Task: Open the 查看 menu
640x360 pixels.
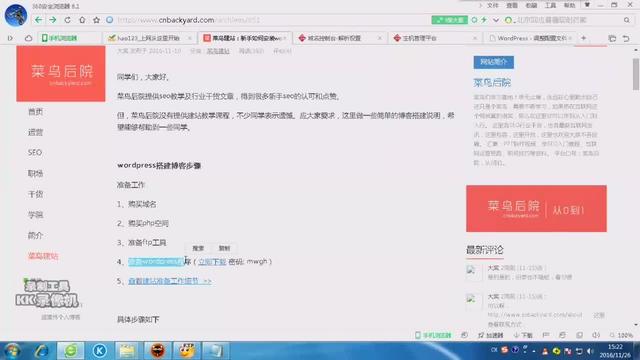Action: (x=512, y=5)
